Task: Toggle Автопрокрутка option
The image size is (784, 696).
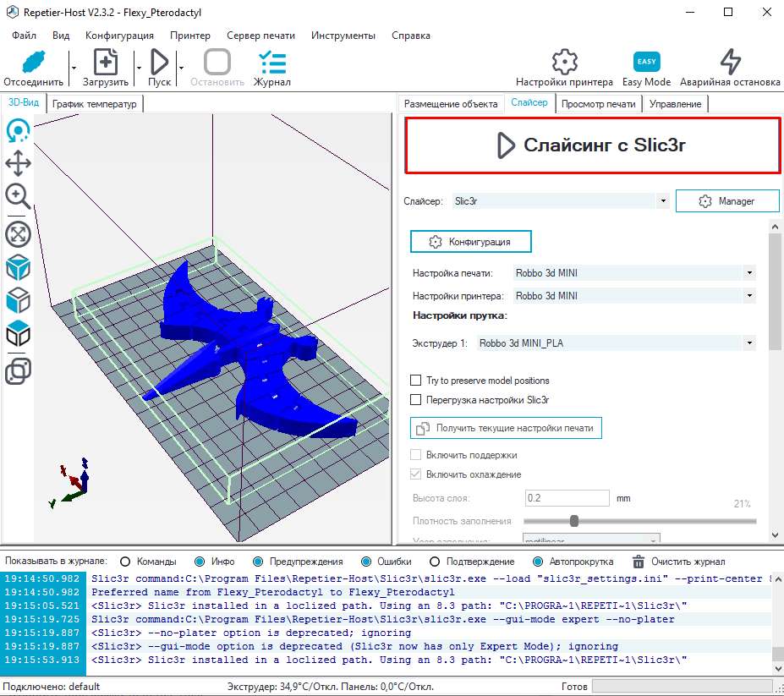Action: click(x=538, y=562)
